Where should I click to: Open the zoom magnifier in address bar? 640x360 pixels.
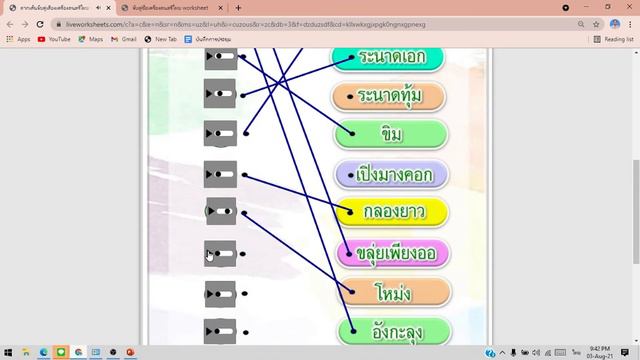click(x=581, y=24)
